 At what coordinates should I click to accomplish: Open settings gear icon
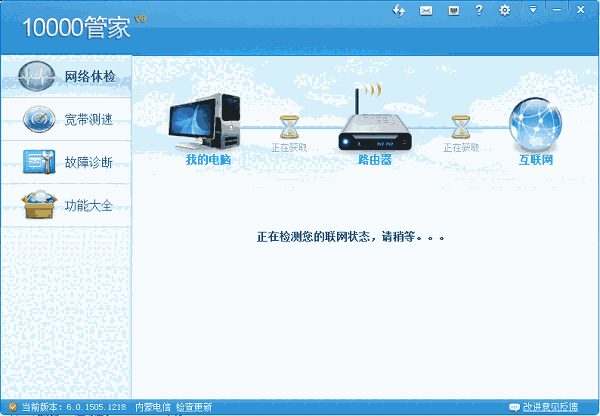coord(505,10)
